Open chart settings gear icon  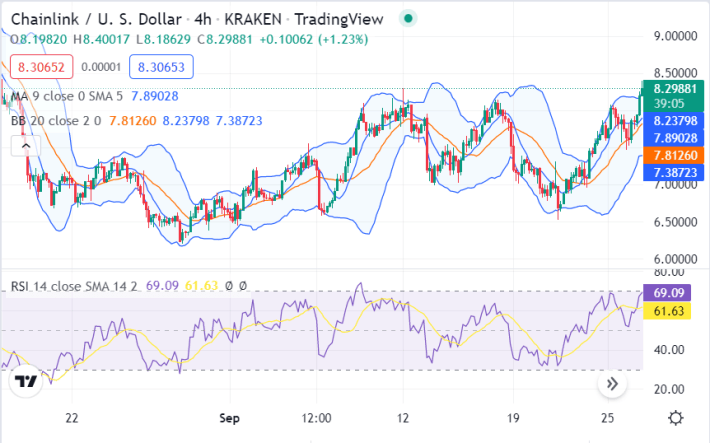pos(676,418)
